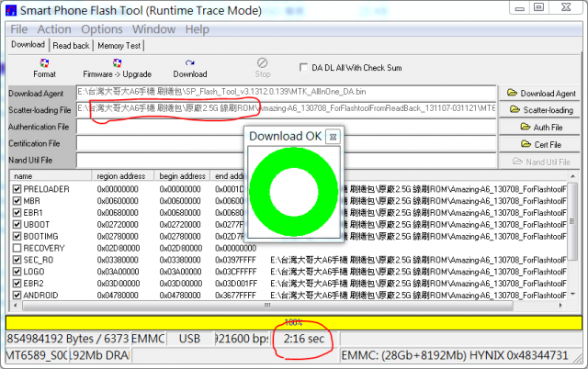Click the USB status bar entry
Image resolution: width=588 pixels, height=369 pixels.
pos(190,339)
